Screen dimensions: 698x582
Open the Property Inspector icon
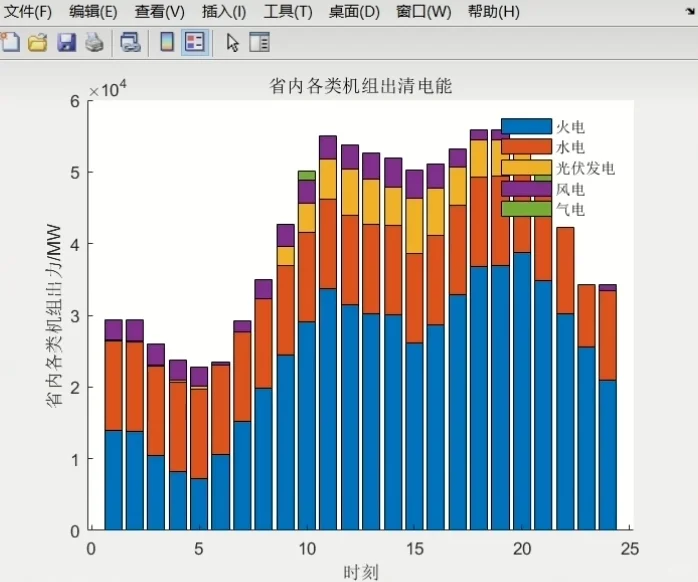click(260, 42)
